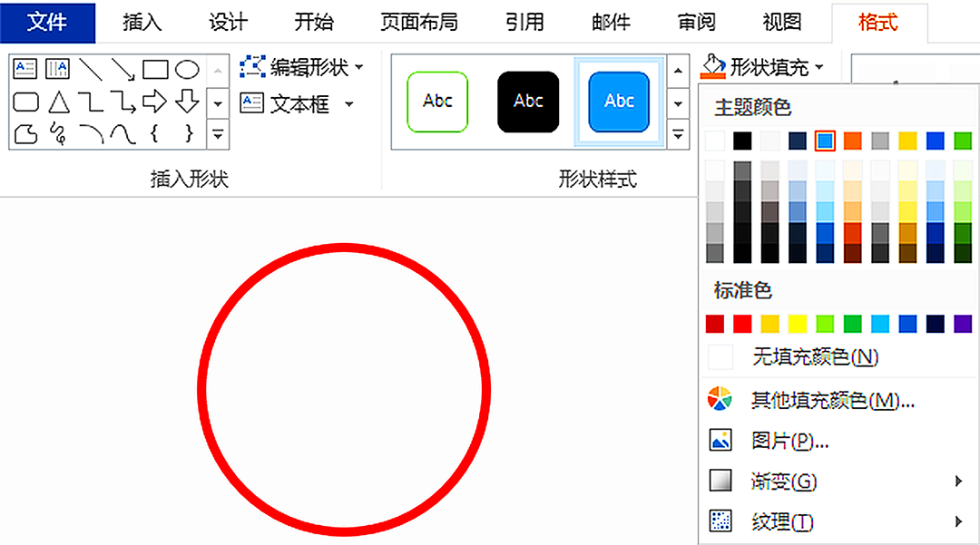Viewport: 980px width, 545px height.
Task: Switch to the 开始 (Home) tab
Action: click(x=314, y=23)
